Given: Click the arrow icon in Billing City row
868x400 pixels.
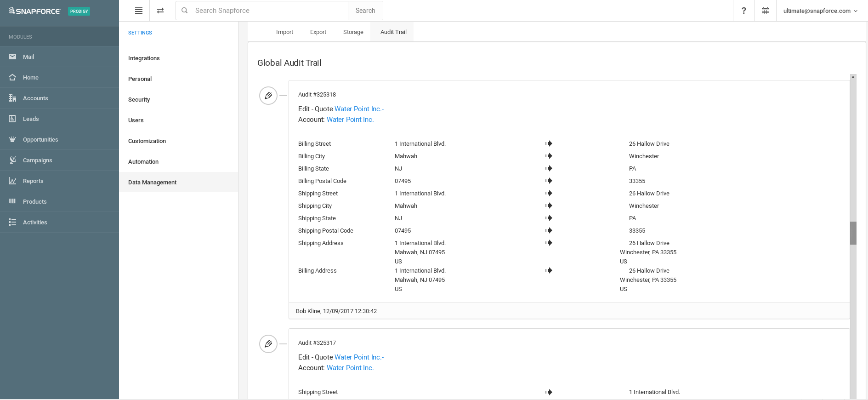Looking at the screenshot, I should (548, 156).
